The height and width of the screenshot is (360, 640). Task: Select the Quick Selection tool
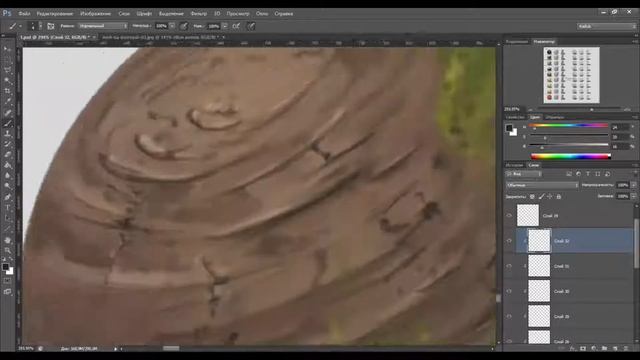7,81
